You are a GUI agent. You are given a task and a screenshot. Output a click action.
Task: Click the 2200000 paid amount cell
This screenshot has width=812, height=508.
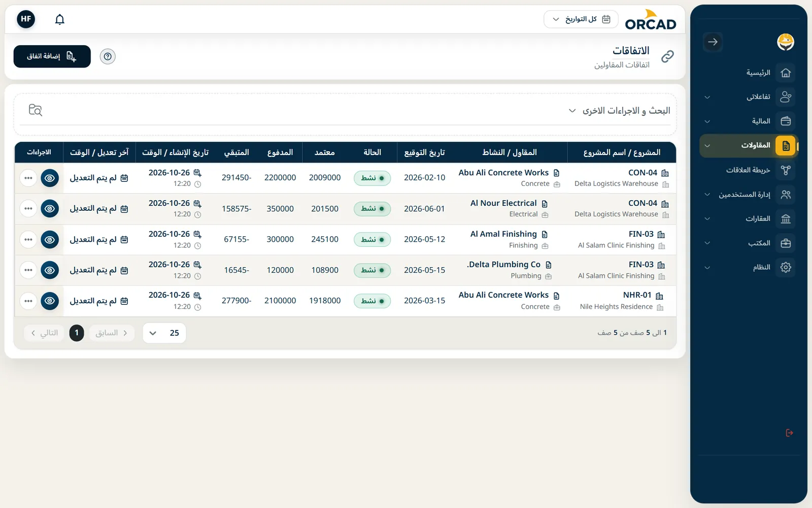[x=280, y=178]
